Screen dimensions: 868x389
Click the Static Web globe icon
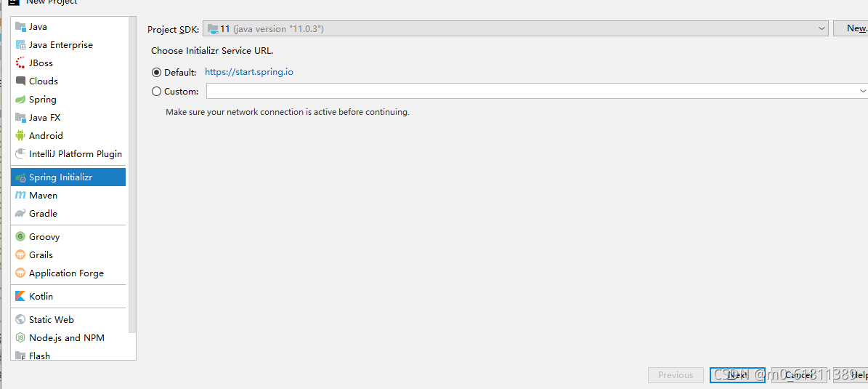coord(20,319)
